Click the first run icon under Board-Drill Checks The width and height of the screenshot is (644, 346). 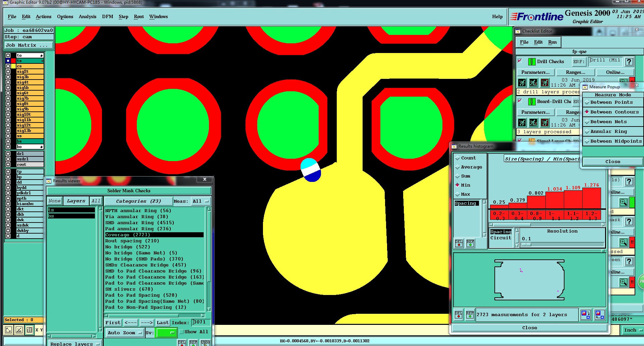[522, 122]
